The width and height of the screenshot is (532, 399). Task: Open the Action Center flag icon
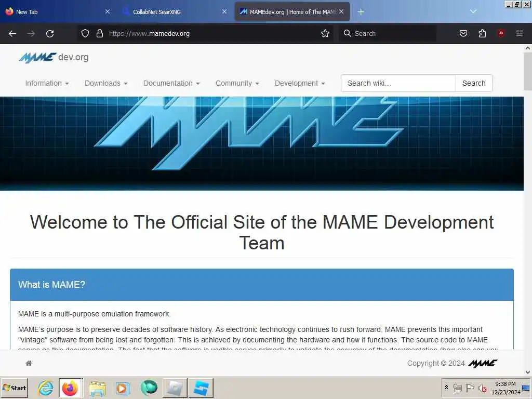click(x=470, y=388)
